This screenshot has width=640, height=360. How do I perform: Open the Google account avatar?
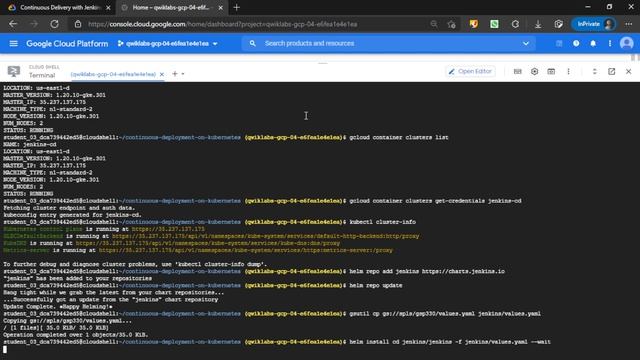click(627, 43)
